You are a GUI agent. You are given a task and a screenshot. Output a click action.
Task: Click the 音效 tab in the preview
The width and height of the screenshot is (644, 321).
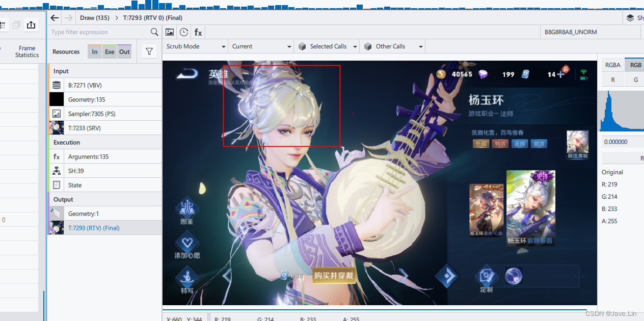coord(539,144)
